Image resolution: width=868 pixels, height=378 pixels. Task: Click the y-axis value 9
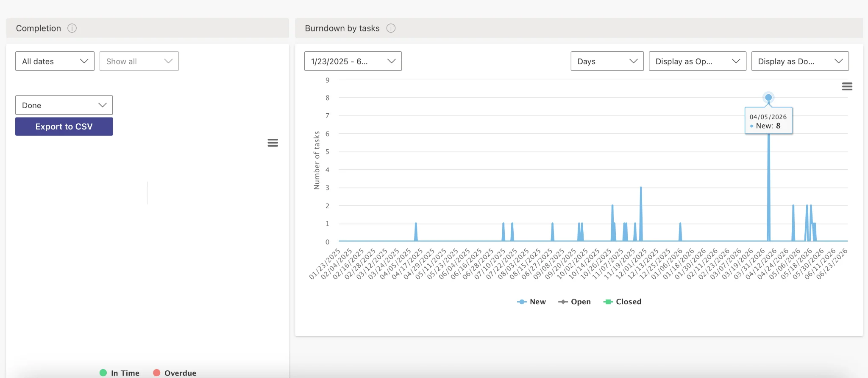(327, 80)
